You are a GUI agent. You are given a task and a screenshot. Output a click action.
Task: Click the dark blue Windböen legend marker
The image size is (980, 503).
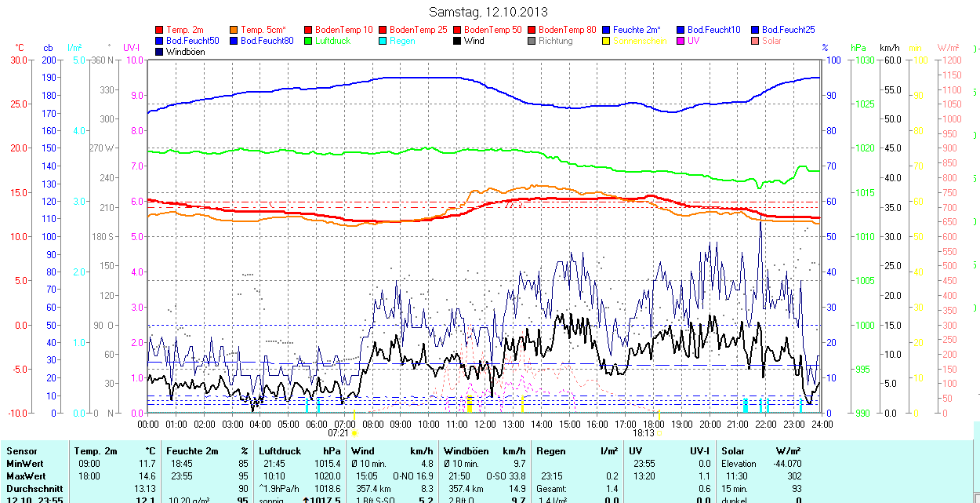pyautogui.click(x=161, y=52)
